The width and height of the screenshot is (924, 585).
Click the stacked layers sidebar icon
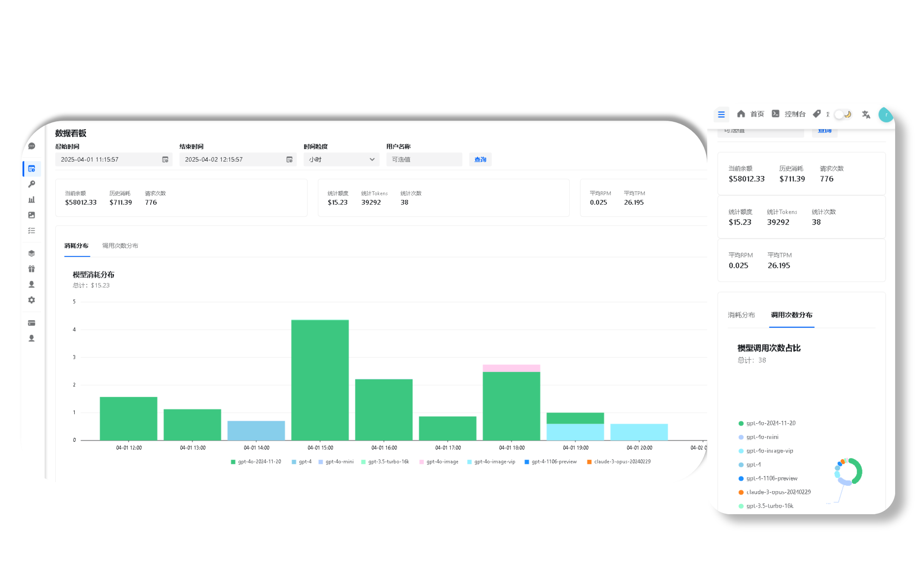coord(32,253)
